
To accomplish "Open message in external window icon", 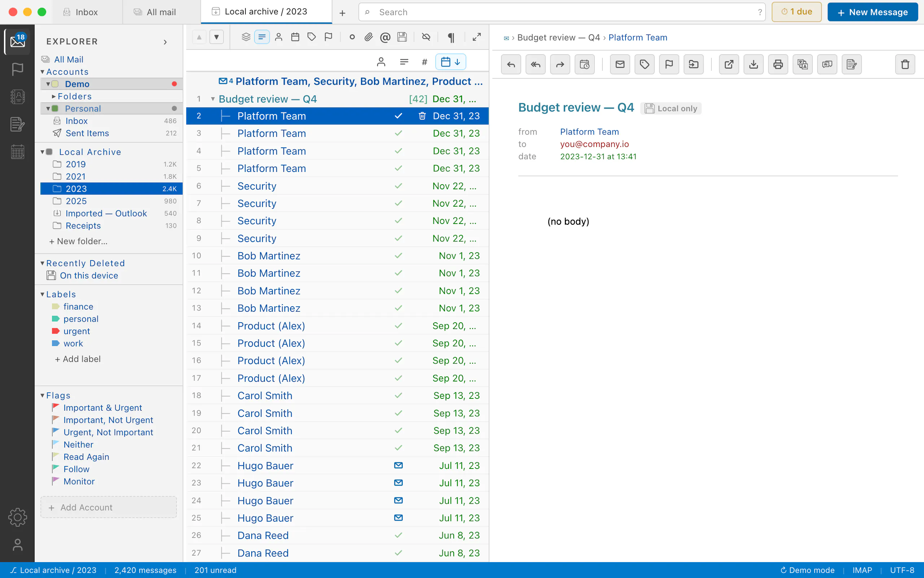I will (x=729, y=64).
